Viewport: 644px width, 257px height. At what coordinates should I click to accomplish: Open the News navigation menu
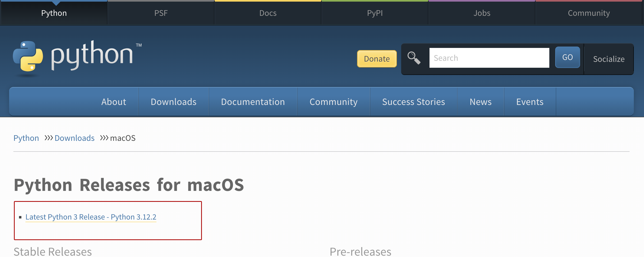(x=481, y=102)
